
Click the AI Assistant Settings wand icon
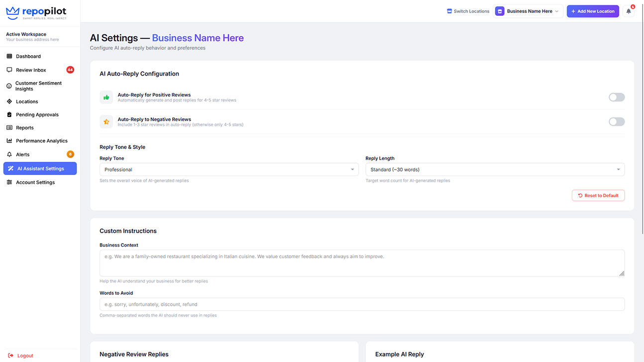[x=11, y=169]
